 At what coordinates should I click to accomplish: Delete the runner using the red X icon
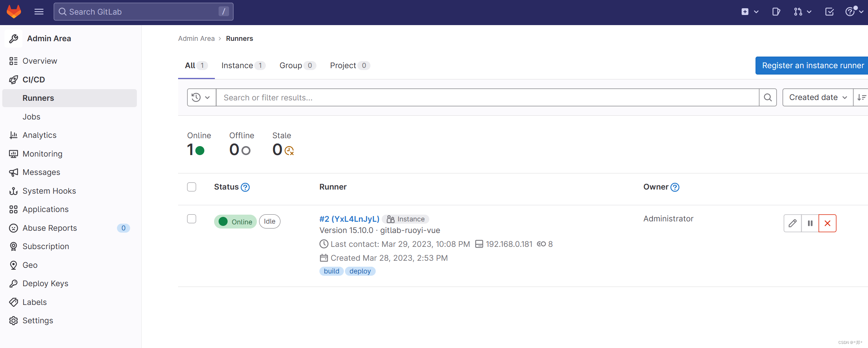[x=828, y=223]
